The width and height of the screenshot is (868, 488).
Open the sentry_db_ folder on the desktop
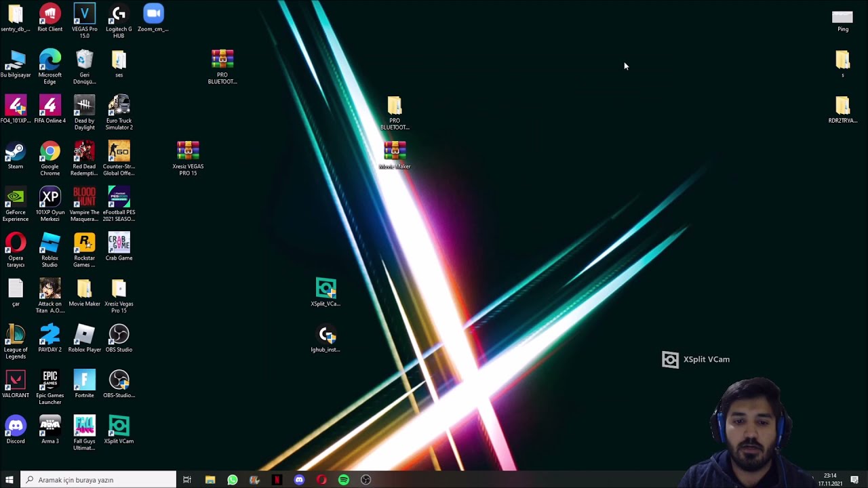pyautogui.click(x=15, y=18)
